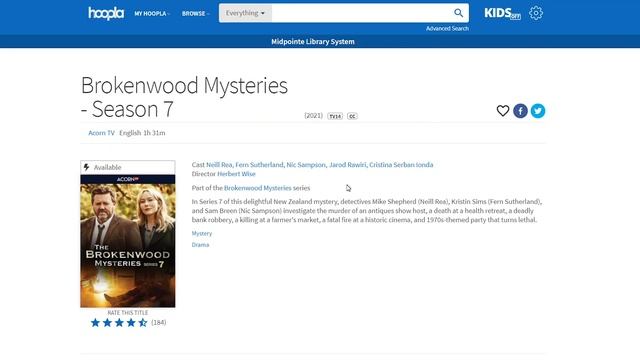Expand the Everything search filter dropdown
Screen dimensions: 640x360
(x=245, y=13)
